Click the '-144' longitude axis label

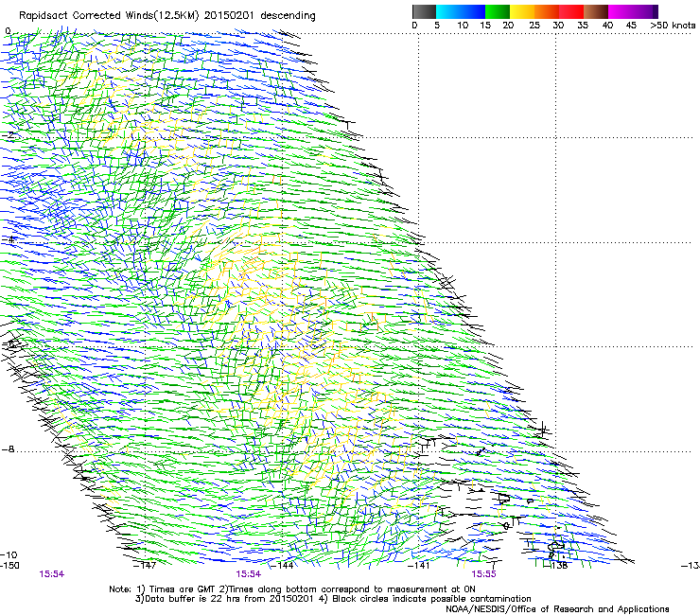coord(282,566)
